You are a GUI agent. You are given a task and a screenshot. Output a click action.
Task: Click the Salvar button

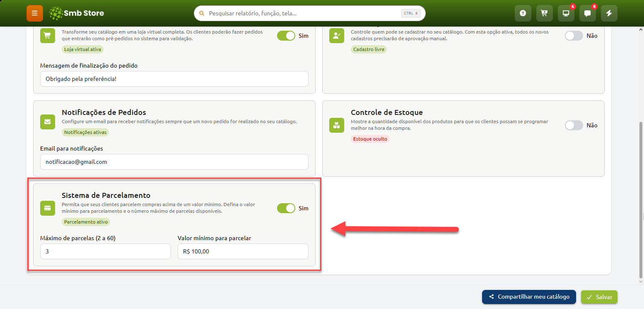(x=599, y=297)
